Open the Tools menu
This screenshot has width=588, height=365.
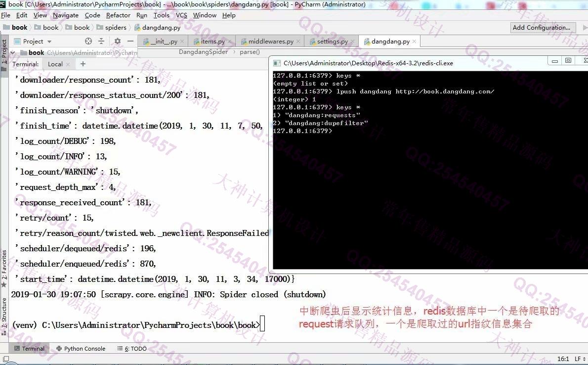click(x=161, y=15)
